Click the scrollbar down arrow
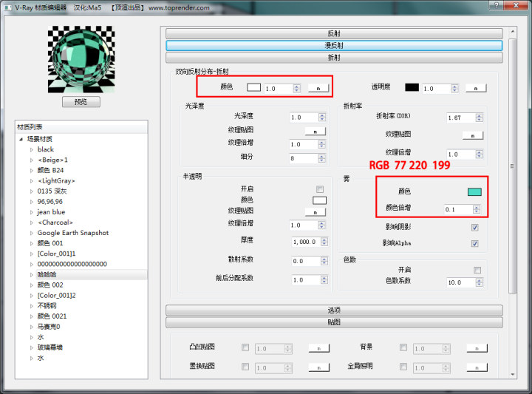Screen dimensions: 532x394 click(512, 375)
